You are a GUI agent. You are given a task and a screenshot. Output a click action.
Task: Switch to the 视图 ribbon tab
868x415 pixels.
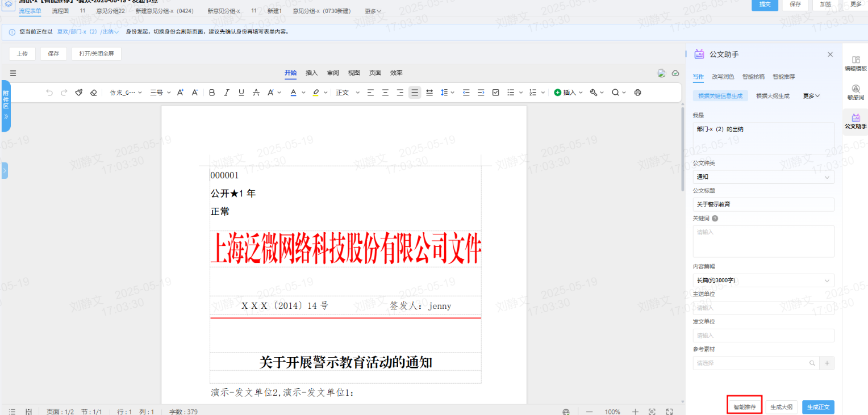point(354,73)
